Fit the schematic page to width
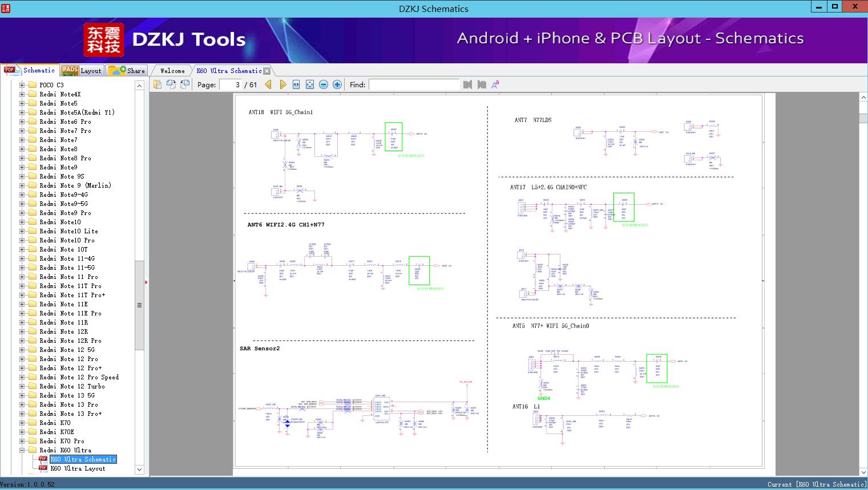The image size is (868, 490). 296,84
